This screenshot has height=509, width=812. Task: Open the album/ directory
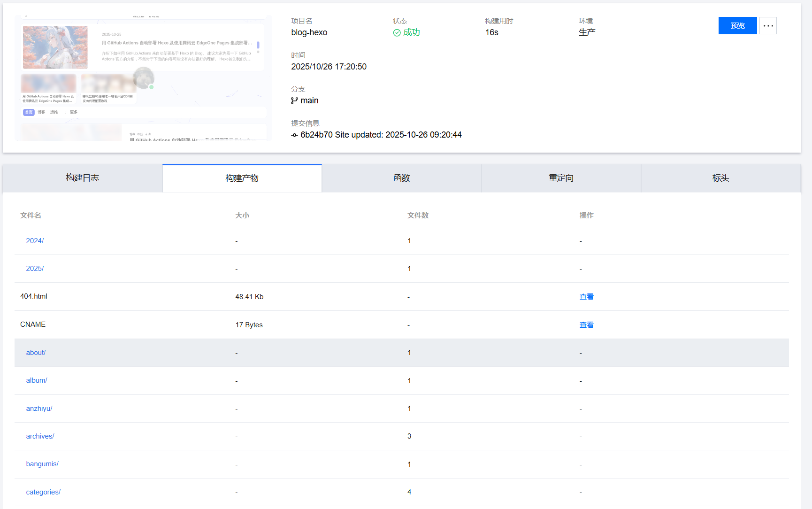tap(37, 380)
